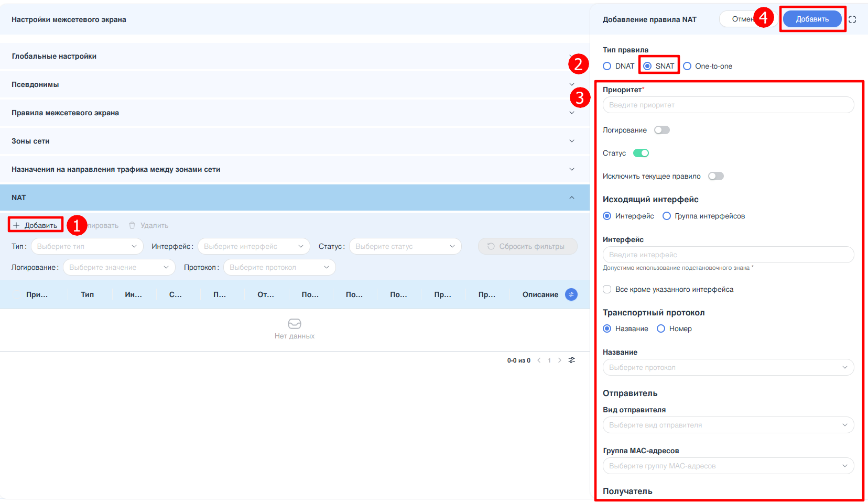
Task: Open the Вид отправителя dropdown
Action: pyautogui.click(x=728, y=425)
